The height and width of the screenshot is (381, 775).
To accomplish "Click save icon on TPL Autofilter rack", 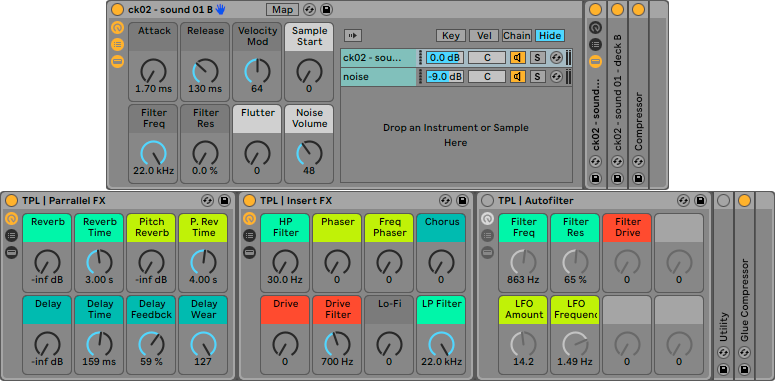I will (x=700, y=200).
